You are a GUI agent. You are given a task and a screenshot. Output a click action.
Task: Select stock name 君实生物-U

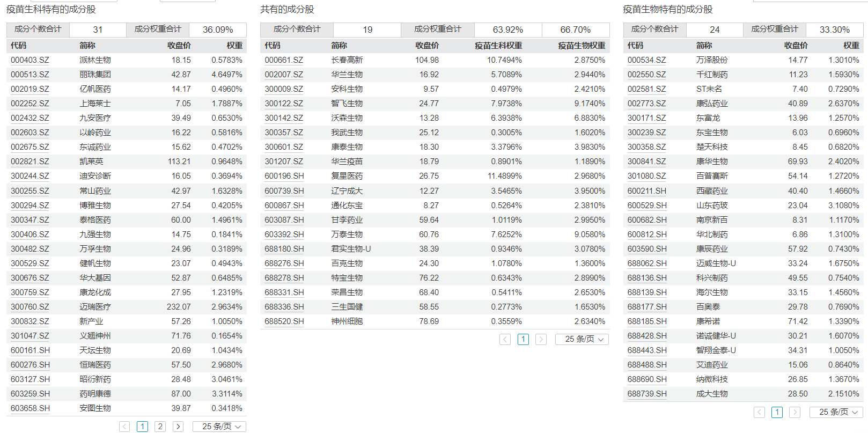pyautogui.click(x=351, y=249)
